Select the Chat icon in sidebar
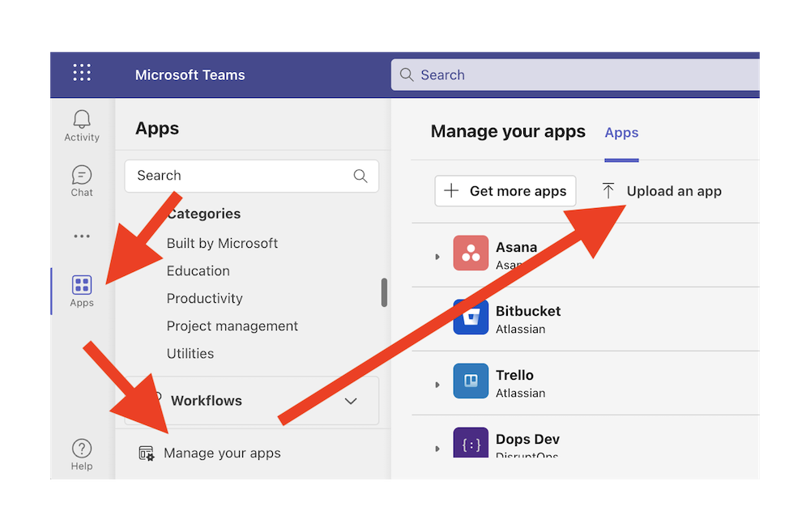Screen dimensions: 810x532 pyautogui.click(x=81, y=175)
